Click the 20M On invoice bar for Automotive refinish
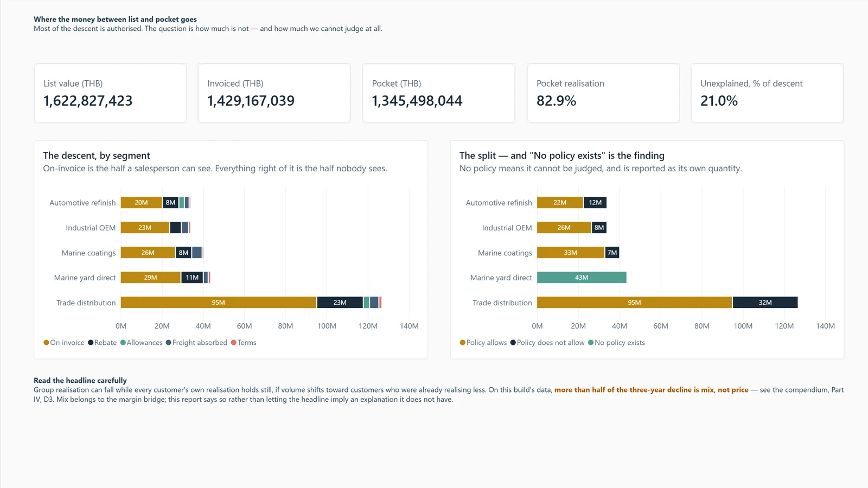The width and height of the screenshot is (868, 488). [x=142, y=203]
